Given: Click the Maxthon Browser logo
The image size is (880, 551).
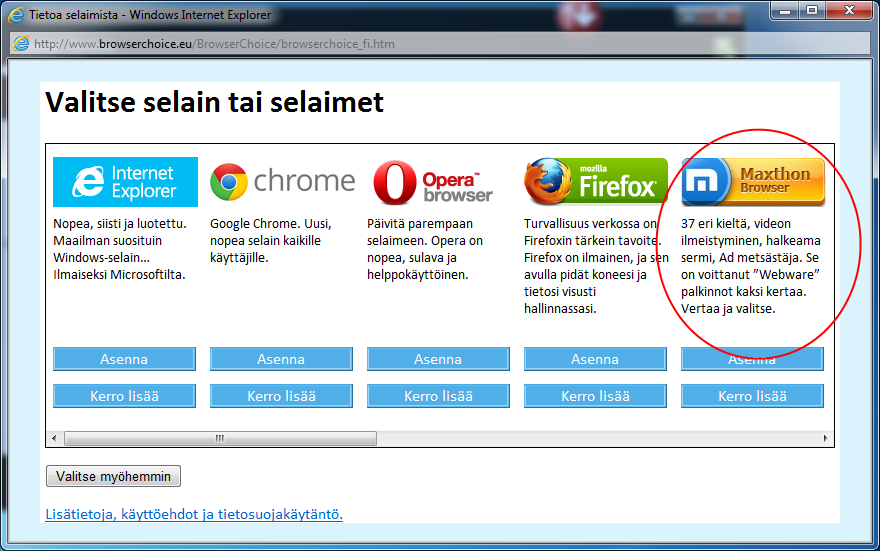Looking at the screenshot, I should point(752,182).
